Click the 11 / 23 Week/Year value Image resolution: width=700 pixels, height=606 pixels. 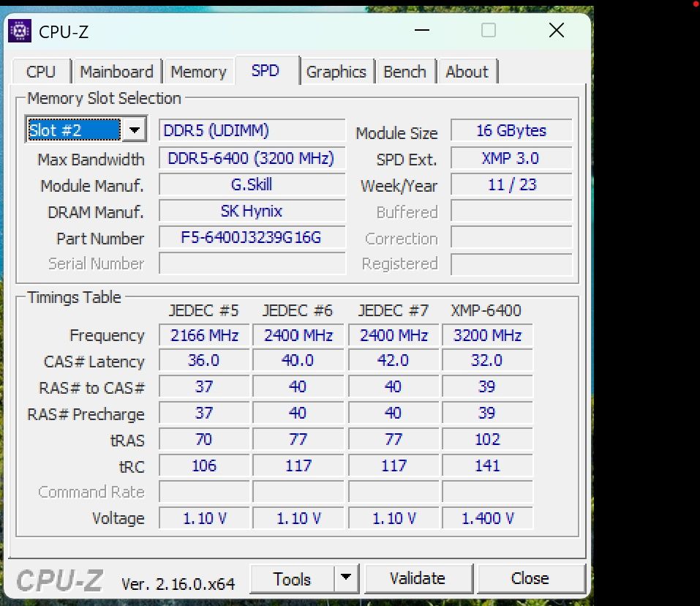pyautogui.click(x=511, y=185)
